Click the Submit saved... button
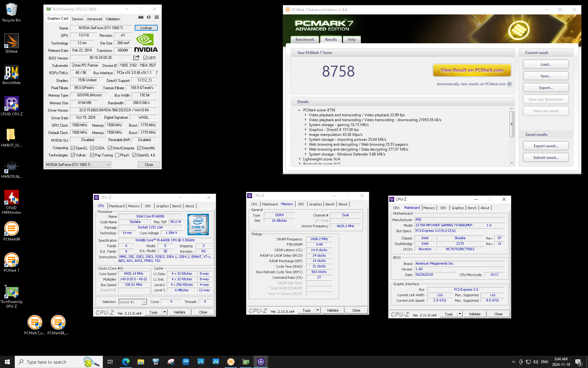588x368 pixels. (x=546, y=158)
